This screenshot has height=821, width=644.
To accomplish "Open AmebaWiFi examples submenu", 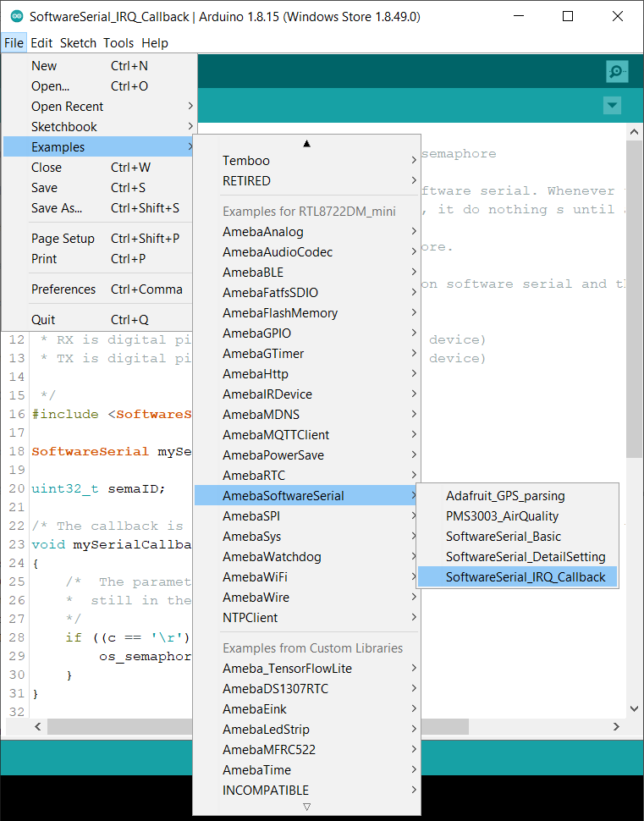I will pyautogui.click(x=307, y=577).
